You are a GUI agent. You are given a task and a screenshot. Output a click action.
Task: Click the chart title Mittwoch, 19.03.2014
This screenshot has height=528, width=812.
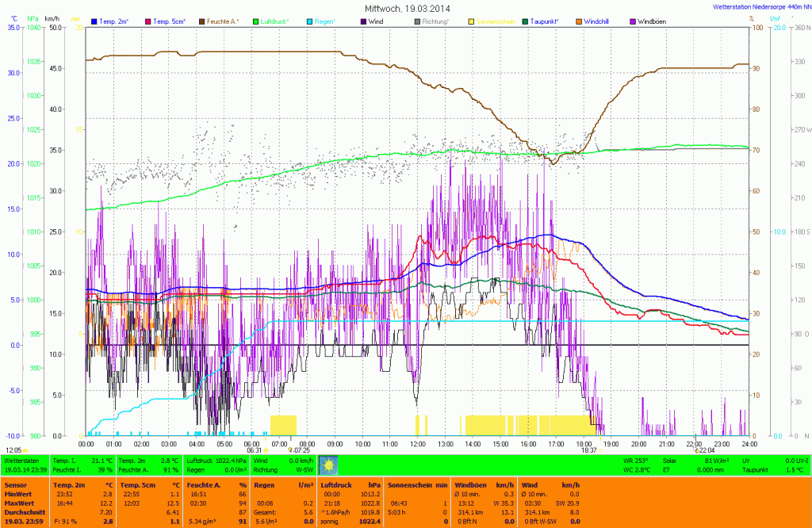(x=406, y=8)
